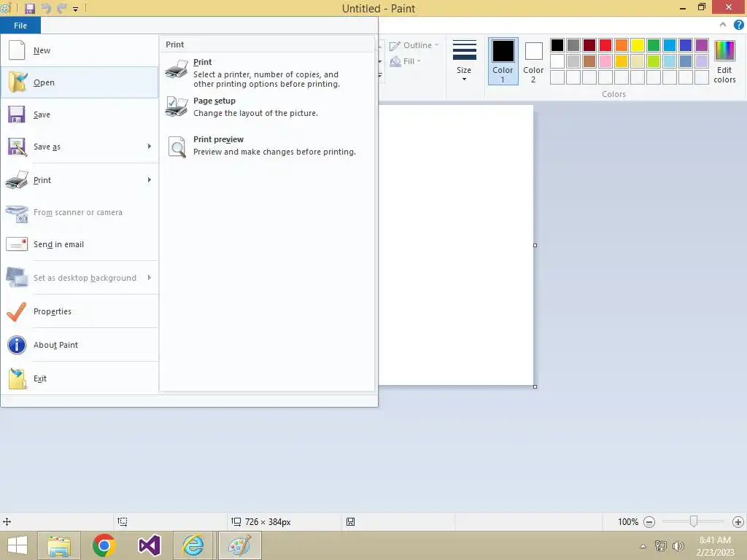
Task: Show hidden icons in system tray
Action: 643,546
